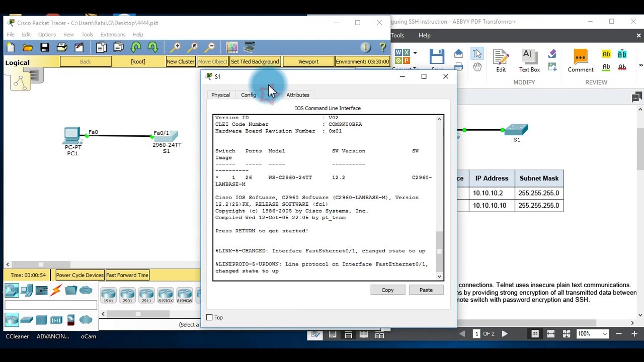
Task: Expand more ribbon tools chevron in ABBYY
Action: click(640, 65)
